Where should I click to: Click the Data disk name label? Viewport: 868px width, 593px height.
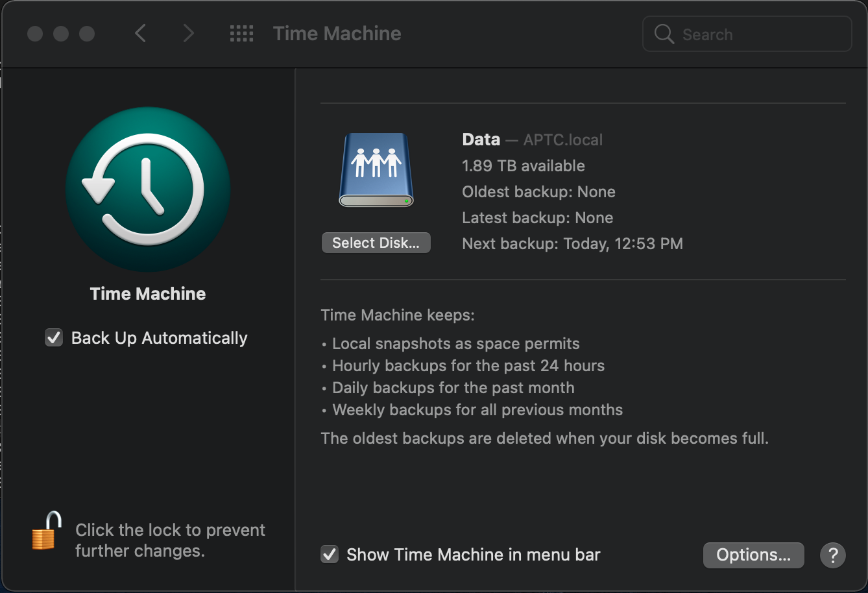[481, 139]
